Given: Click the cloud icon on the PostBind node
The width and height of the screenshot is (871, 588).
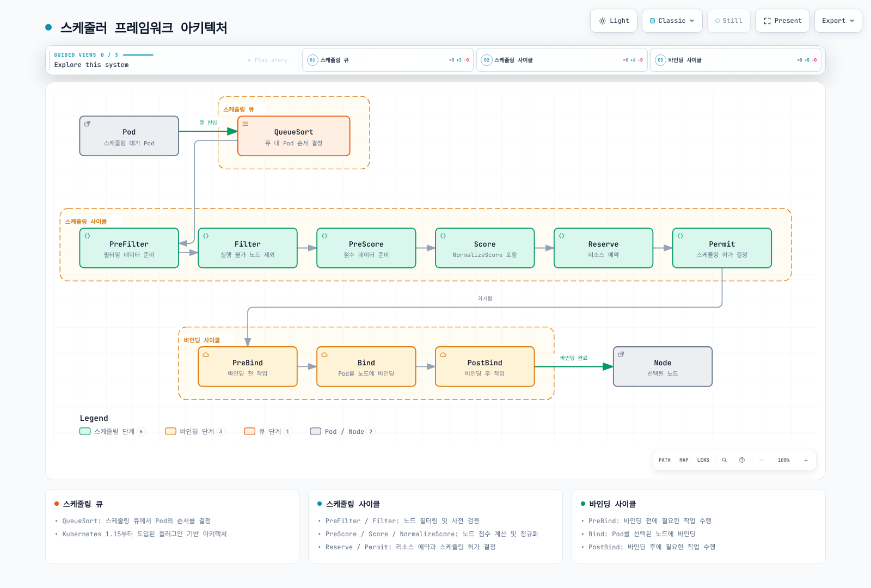Looking at the screenshot, I should point(443,354).
